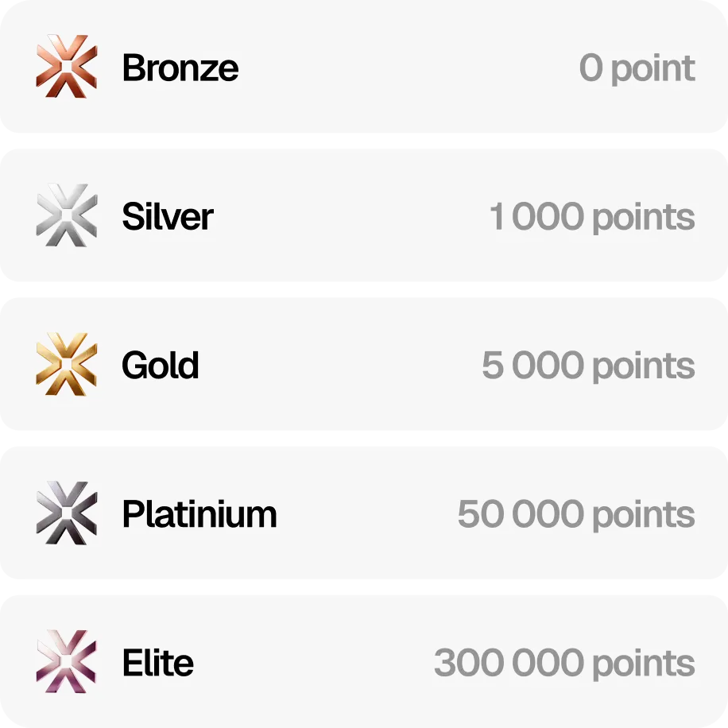Select the Elite tier label
The image size is (728, 728).
point(158,663)
